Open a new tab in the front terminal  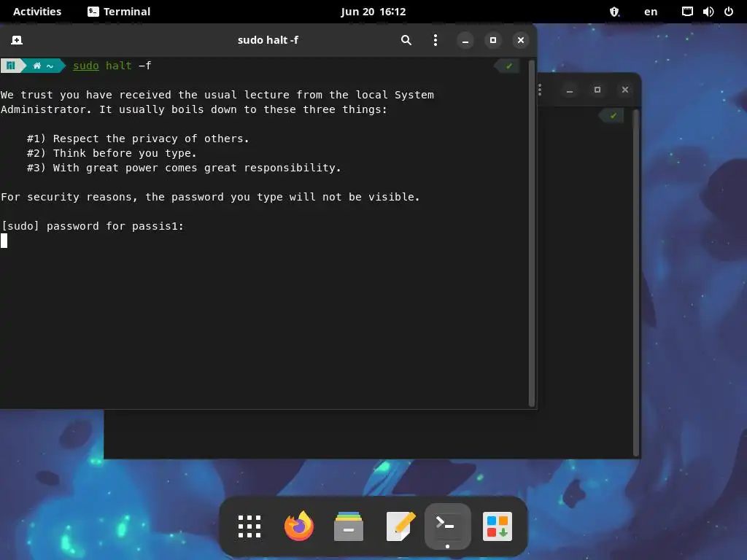(17, 40)
